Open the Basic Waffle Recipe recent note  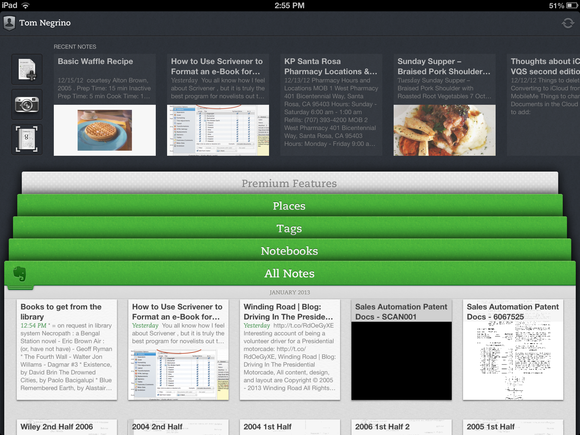[x=105, y=105]
